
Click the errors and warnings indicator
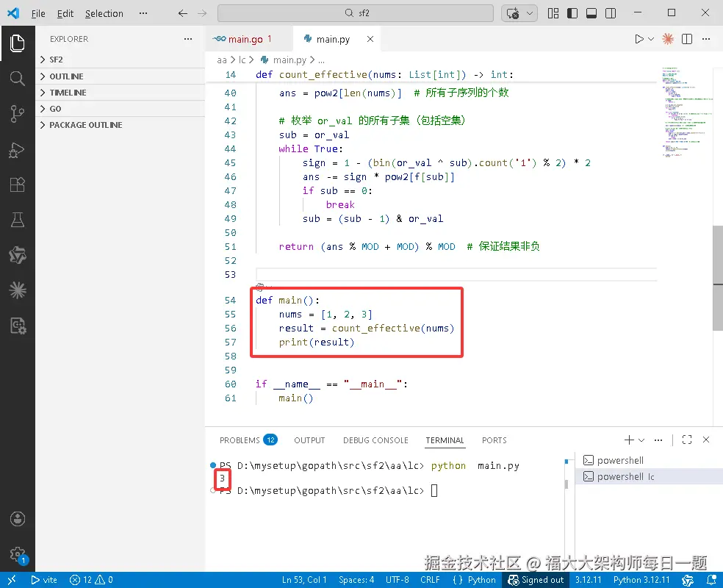pyautogui.click(x=91, y=580)
